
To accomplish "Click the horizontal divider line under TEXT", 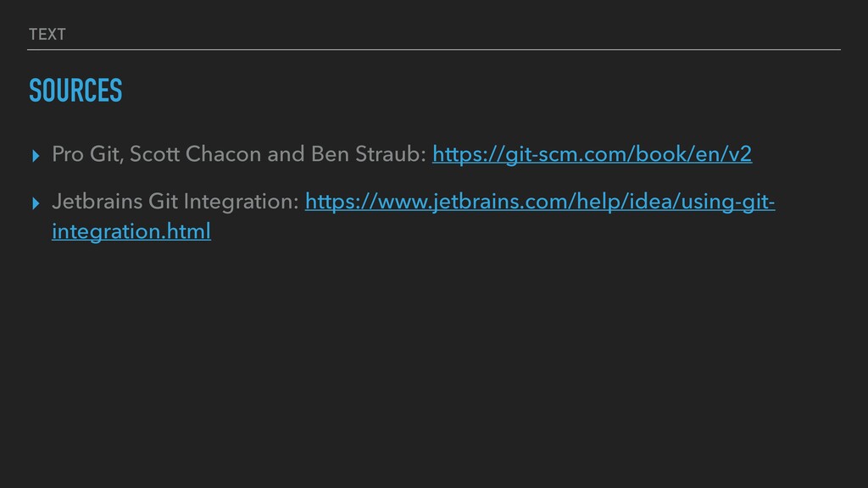I will 434,50.
